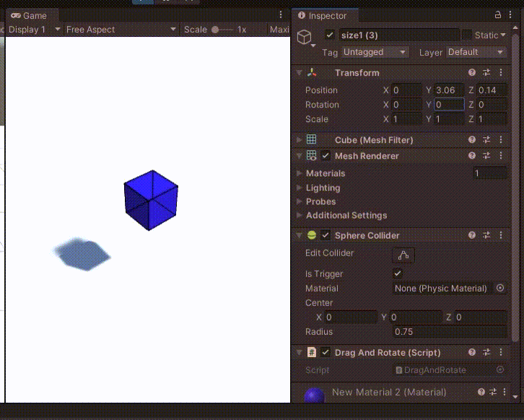524x420 pixels.
Task: Open Game view three-dot options menu
Action: tap(281, 14)
